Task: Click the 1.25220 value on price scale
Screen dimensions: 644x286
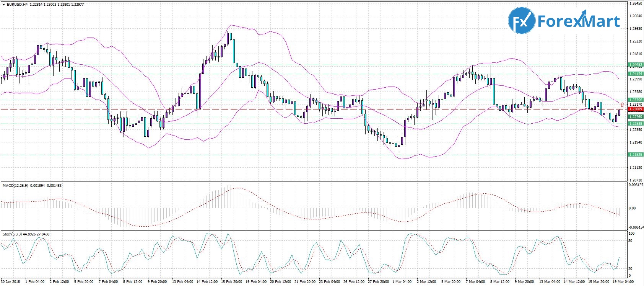Action: pyautogui.click(x=636, y=41)
